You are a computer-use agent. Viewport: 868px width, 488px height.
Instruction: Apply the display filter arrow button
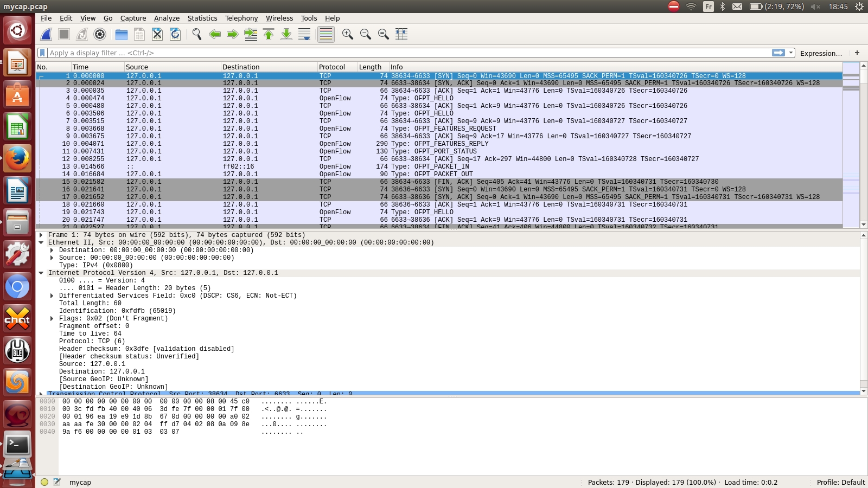click(x=778, y=53)
